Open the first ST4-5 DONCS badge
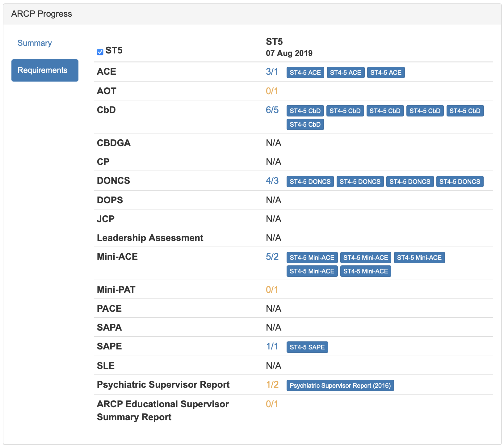 pyautogui.click(x=310, y=182)
